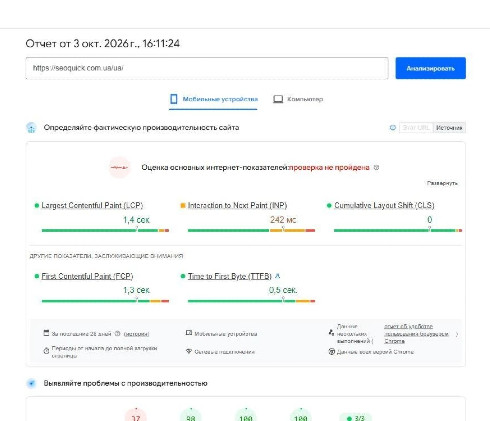Image resolution: width=490 pixels, height=421 pixels.
Task: Switch to the Компьютер tab
Action: [298, 99]
